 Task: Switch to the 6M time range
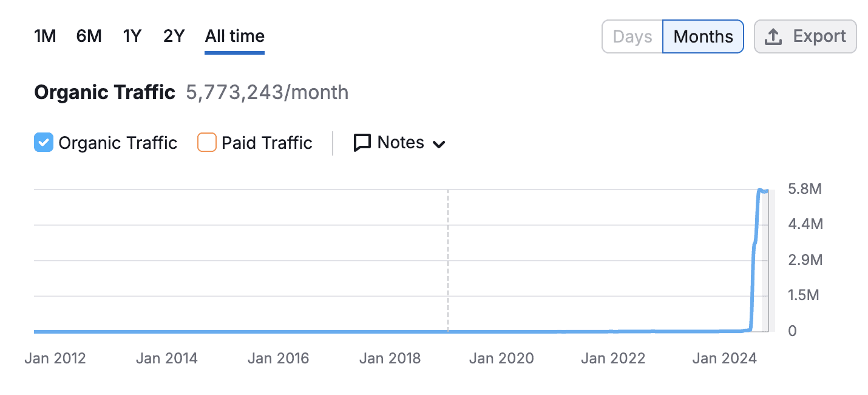point(89,36)
